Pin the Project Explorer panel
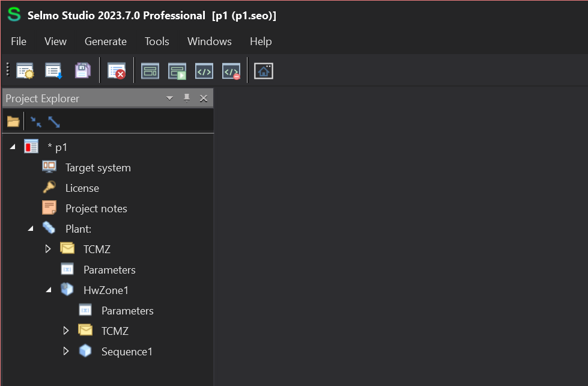 (186, 99)
